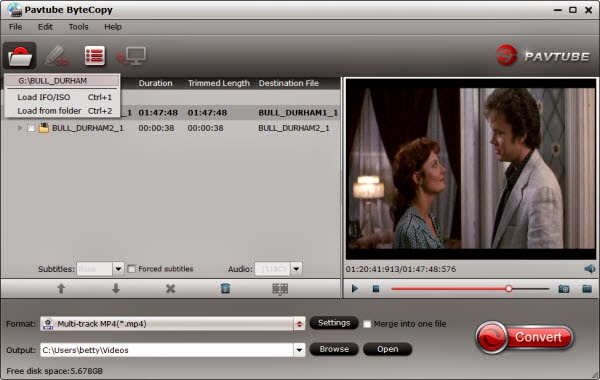Screen dimensions: 600x380
Task: Open the Tools menu
Action: (78, 27)
